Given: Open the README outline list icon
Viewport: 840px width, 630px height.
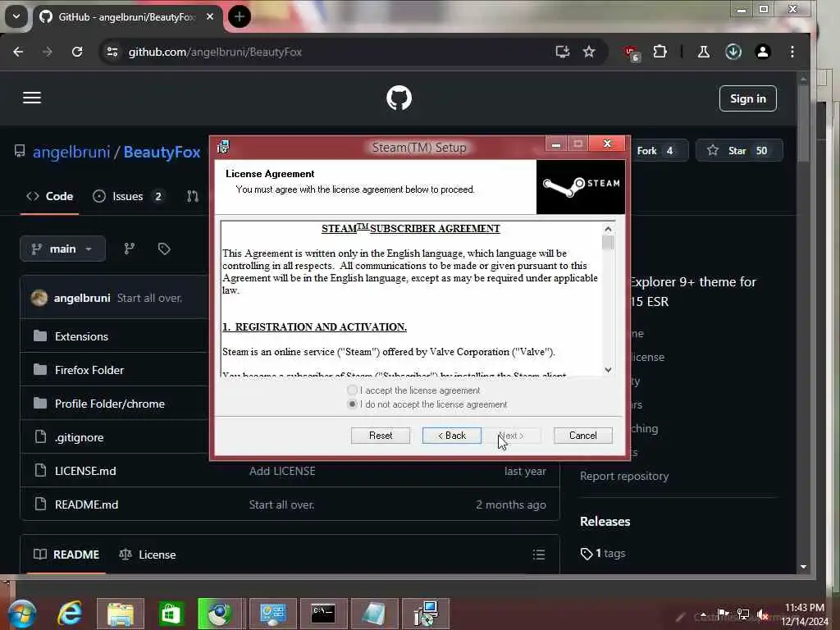Looking at the screenshot, I should 539,555.
